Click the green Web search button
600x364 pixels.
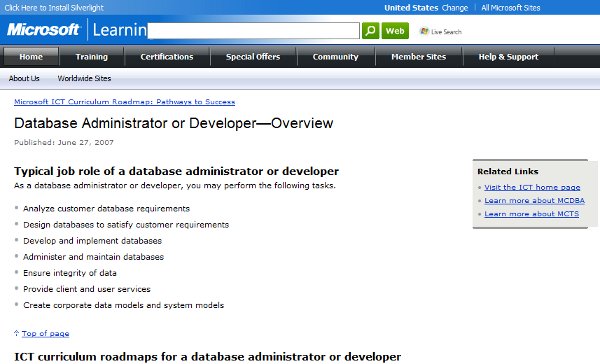pyautogui.click(x=395, y=31)
